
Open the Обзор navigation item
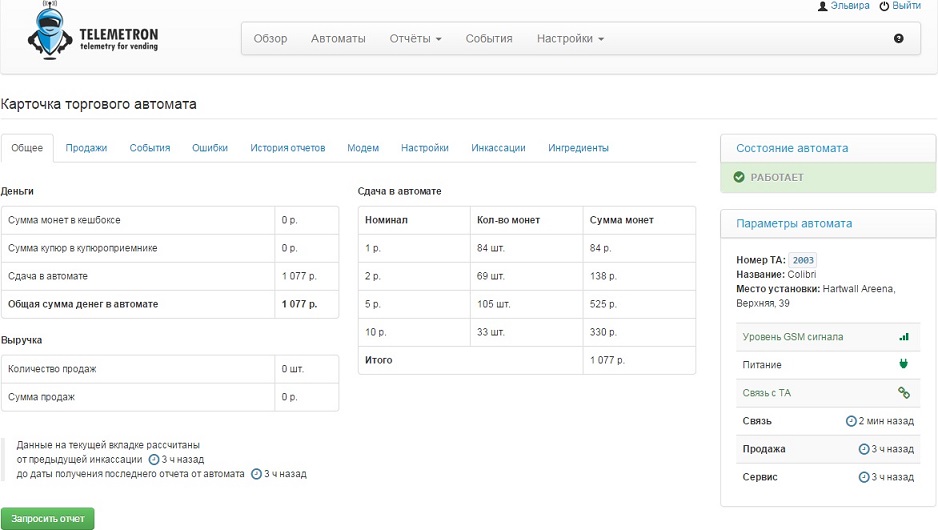coord(270,38)
